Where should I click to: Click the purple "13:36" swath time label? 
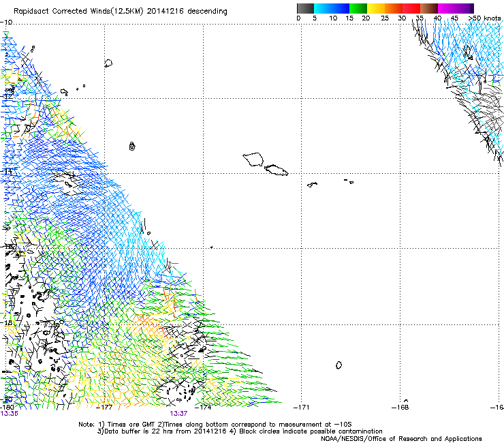coord(10,414)
